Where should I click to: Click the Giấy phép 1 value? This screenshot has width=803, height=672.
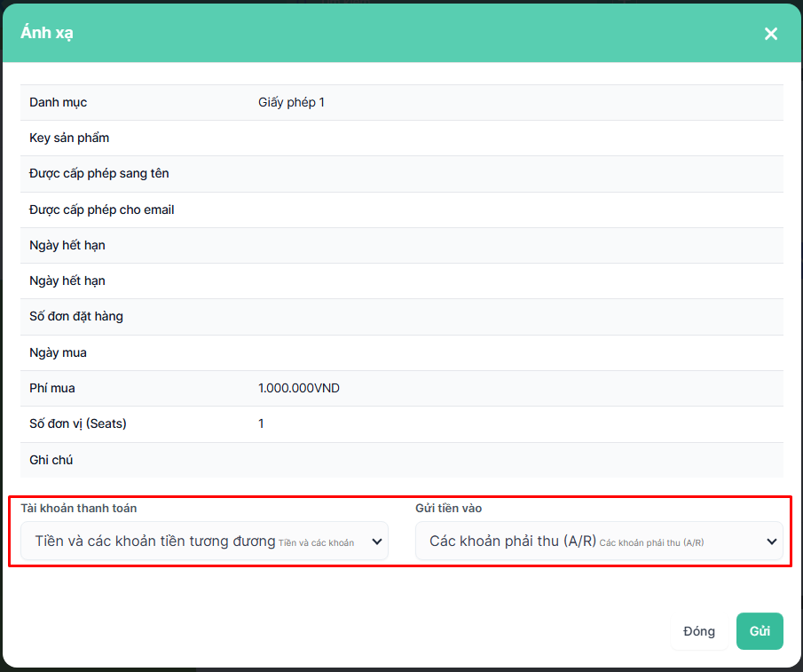pos(291,103)
